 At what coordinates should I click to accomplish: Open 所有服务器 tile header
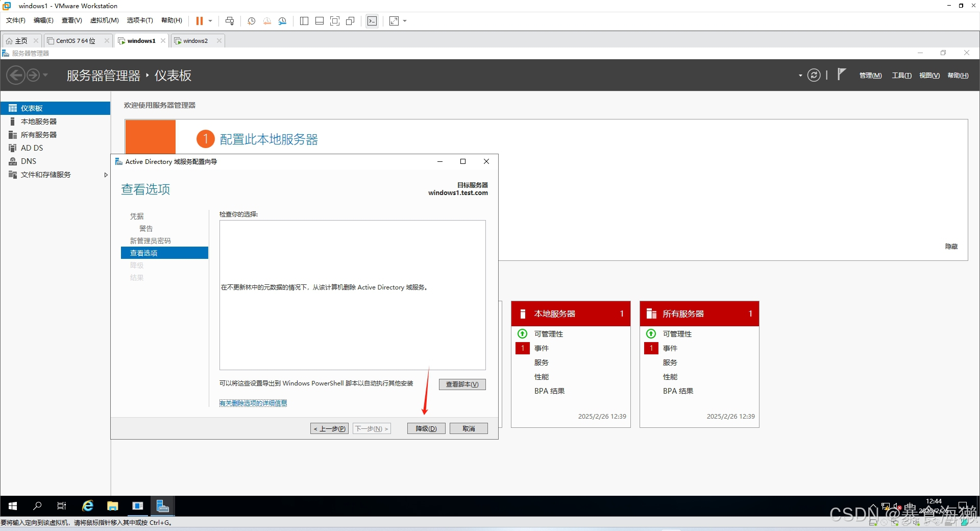point(699,313)
